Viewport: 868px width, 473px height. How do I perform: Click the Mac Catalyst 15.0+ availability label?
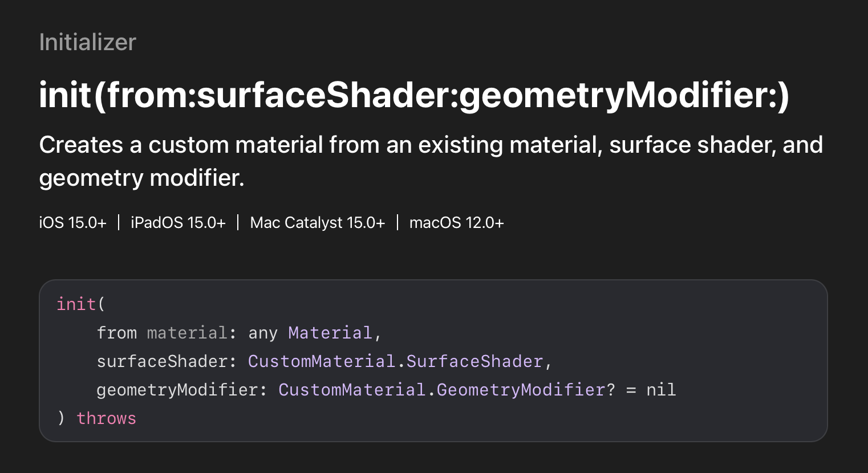pos(317,222)
